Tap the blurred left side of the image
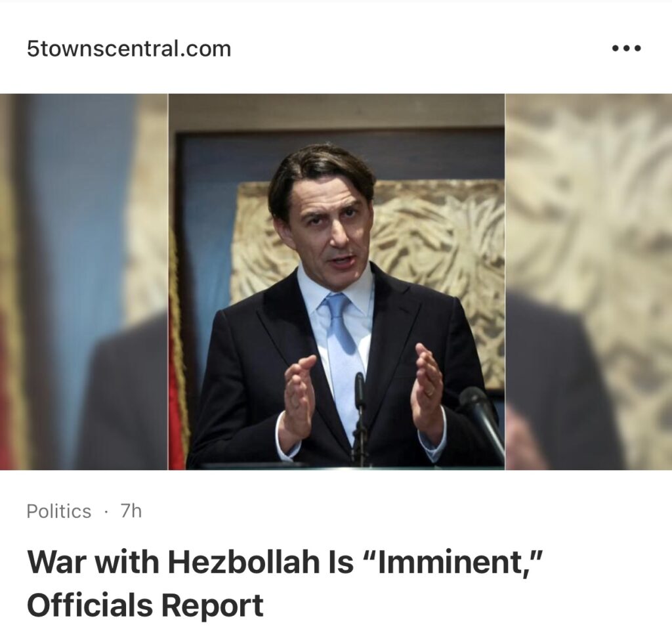This screenshot has height=631, width=672. (84, 282)
